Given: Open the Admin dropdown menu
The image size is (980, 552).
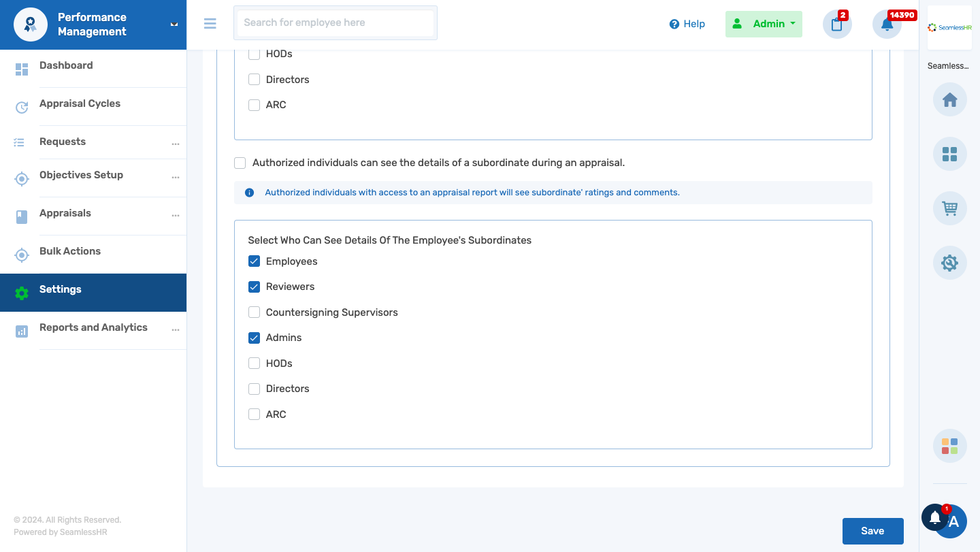Looking at the screenshot, I should click(x=764, y=24).
